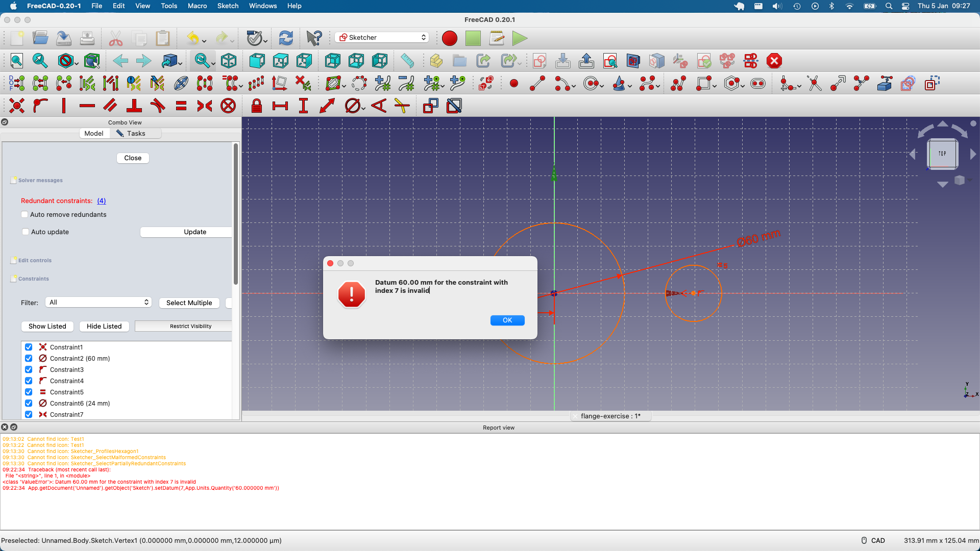The width and height of the screenshot is (980, 551).
Task: Open the Sketch menu
Action: pyautogui.click(x=228, y=6)
